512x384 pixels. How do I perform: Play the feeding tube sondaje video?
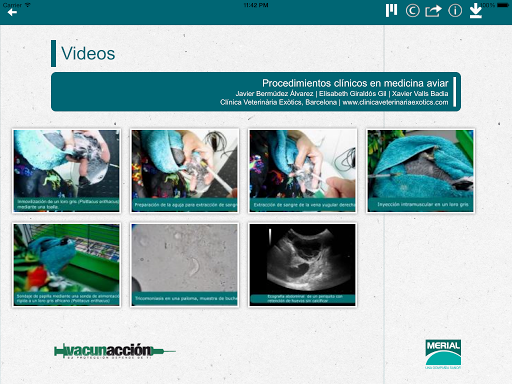point(67,265)
